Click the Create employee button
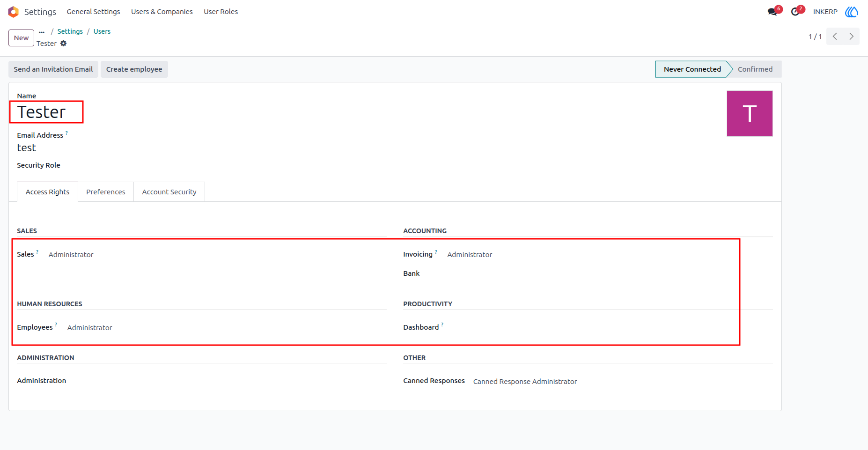Viewport: 868px width, 450px height. point(134,69)
